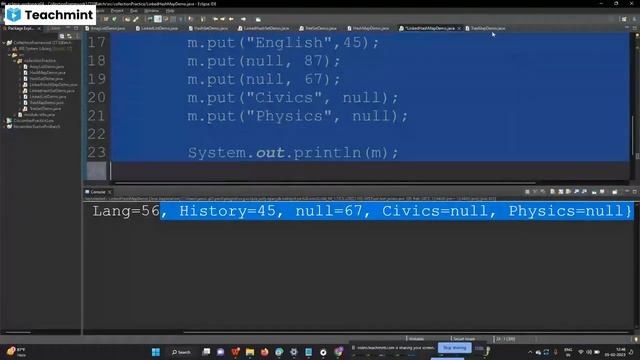
Task: Switch to the HashMapDemo.java editor tab
Action: tap(368, 28)
